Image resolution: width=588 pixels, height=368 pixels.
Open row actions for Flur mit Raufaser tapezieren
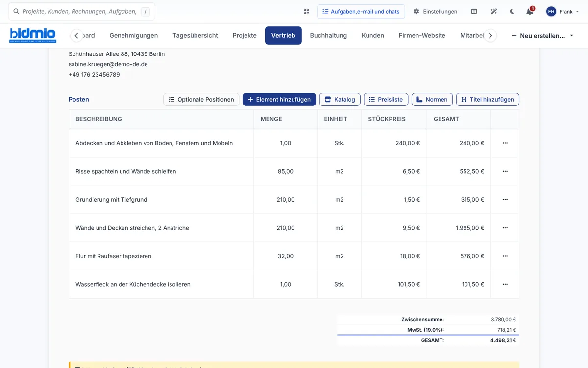[x=505, y=256]
